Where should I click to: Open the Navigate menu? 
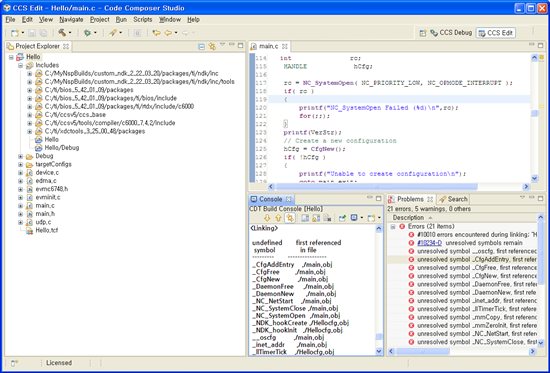coord(71,20)
